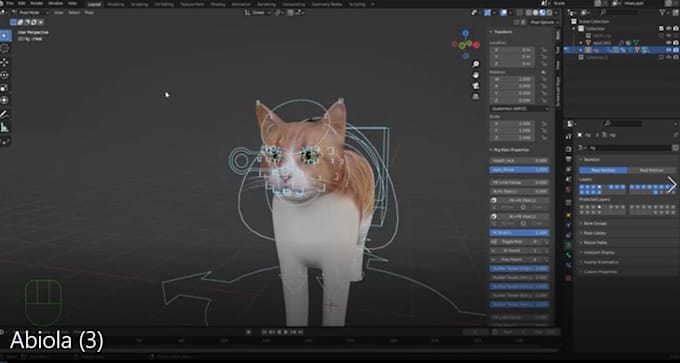Viewport: 680px width, 363px height.
Task: Open the Render menu
Action: 36,3
